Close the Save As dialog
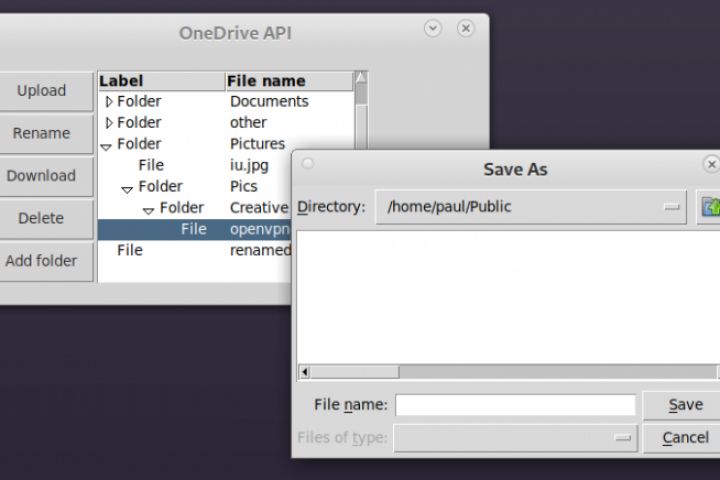 click(x=711, y=164)
